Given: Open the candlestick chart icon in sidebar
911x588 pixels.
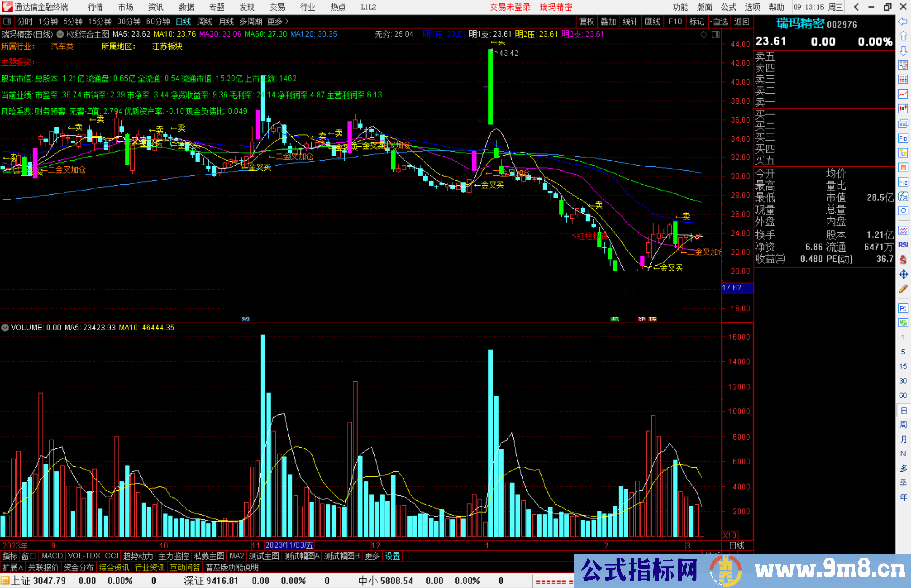Looking at the screenshot, I should pyautogui.click(x=903, y=108).
